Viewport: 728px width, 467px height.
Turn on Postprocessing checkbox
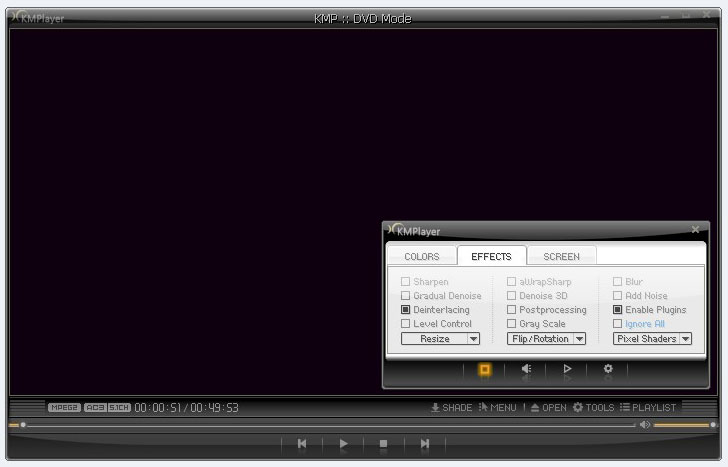click(511, 310)
